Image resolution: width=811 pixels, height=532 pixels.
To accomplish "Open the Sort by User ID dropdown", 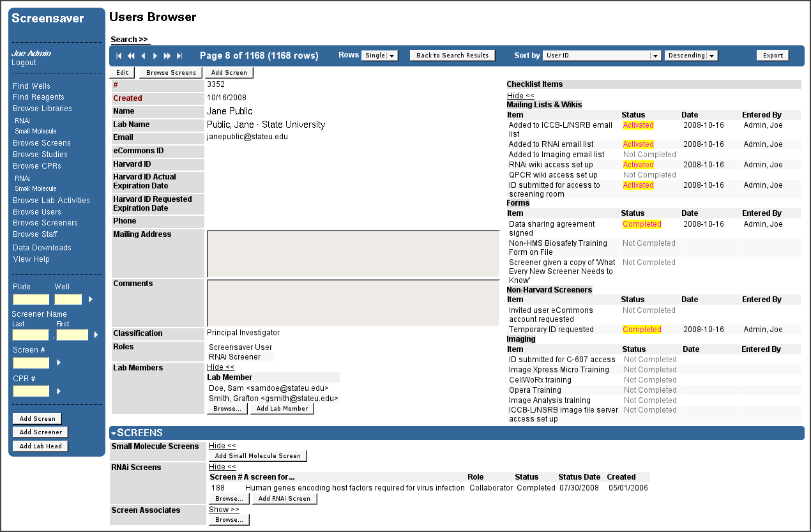I will (x=602, y=56).
